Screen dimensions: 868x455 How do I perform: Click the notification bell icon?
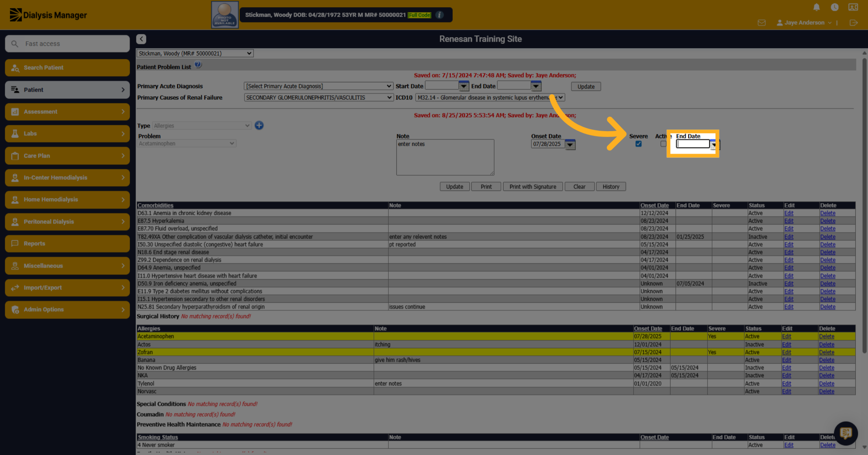click(816, 7)
